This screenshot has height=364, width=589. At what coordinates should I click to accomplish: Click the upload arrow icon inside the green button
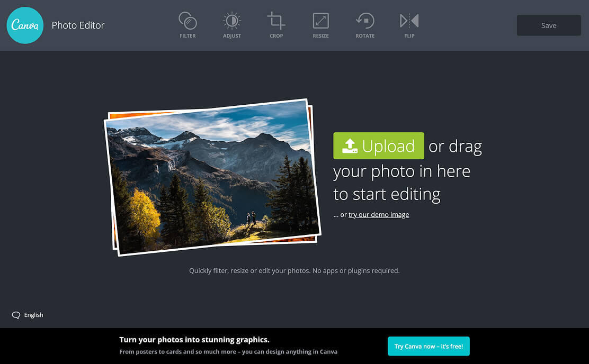click(350, 145)
